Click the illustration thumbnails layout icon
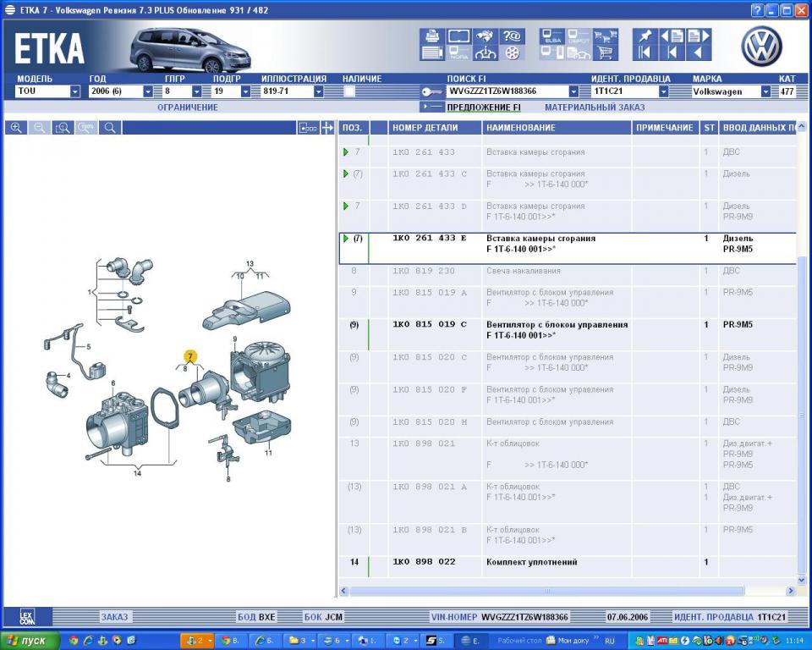Image resolution: width=812 pixels, height=650 pixels. click(x=308, y=128)
